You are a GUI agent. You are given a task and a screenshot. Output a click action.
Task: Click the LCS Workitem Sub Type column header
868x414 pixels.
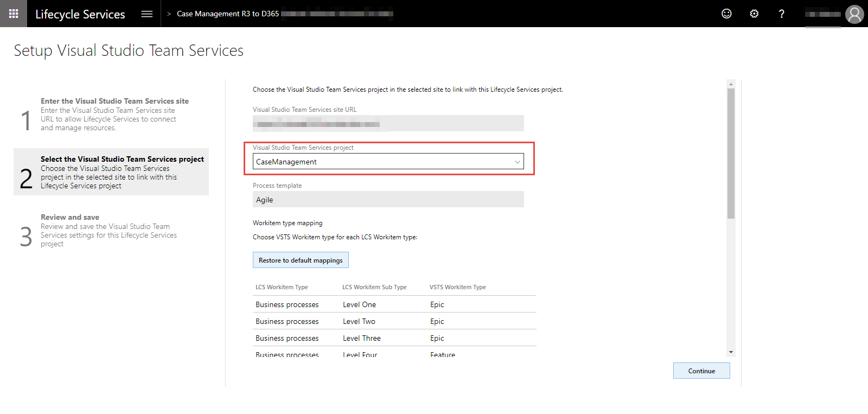(374, 287)
